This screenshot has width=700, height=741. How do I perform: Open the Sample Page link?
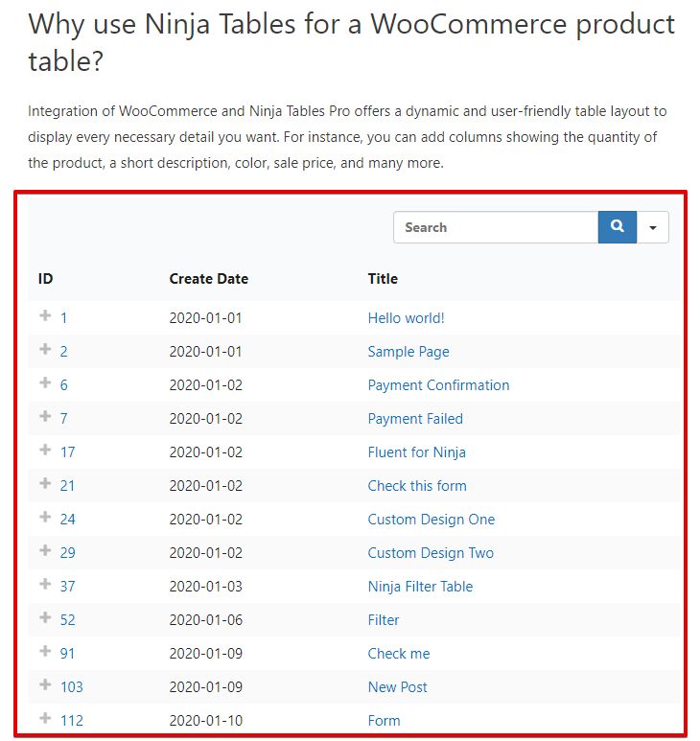[x=408, y=352]
